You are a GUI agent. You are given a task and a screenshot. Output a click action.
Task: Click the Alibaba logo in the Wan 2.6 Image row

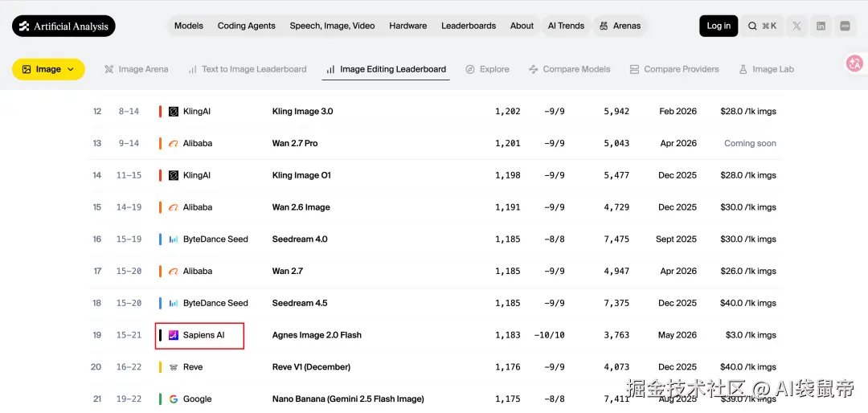tap(174, 207)
